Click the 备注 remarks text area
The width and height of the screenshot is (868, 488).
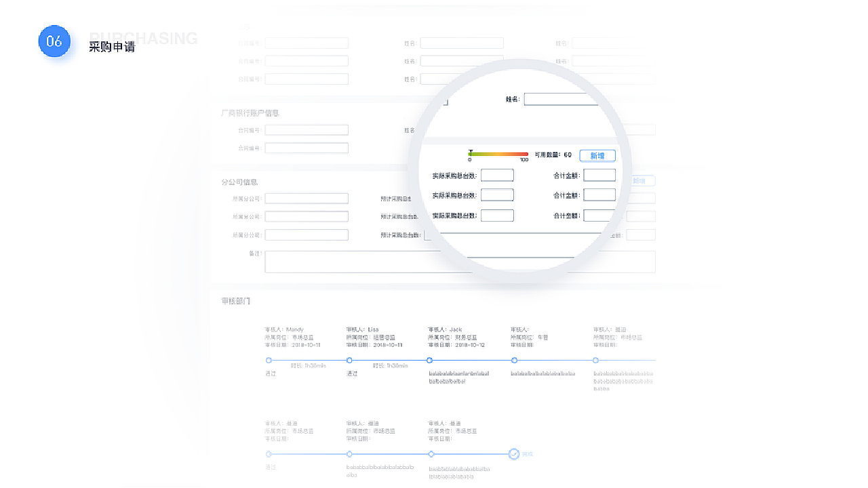coord(460,262)
